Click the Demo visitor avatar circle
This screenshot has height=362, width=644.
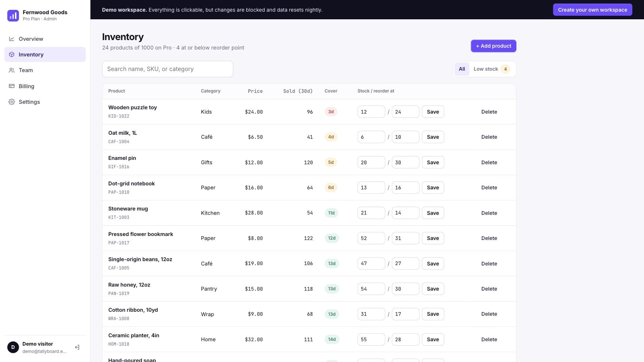(13, 347)
